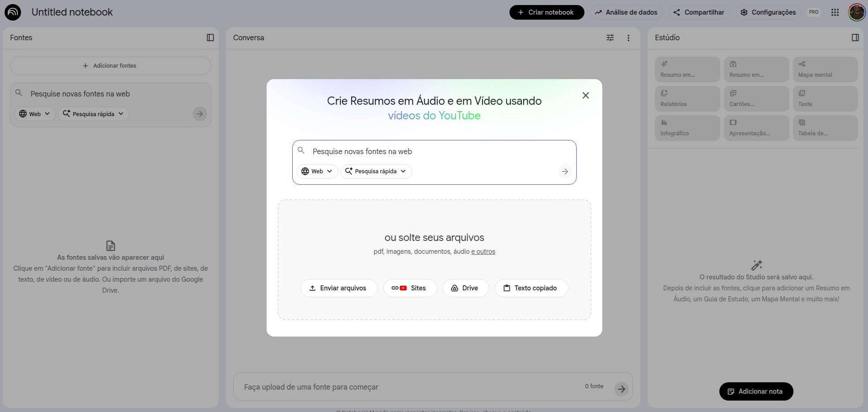The height and width of the screenshot is (412, 868).
Task: Upload files via Enviar arquivos
Action: [338, 288]
